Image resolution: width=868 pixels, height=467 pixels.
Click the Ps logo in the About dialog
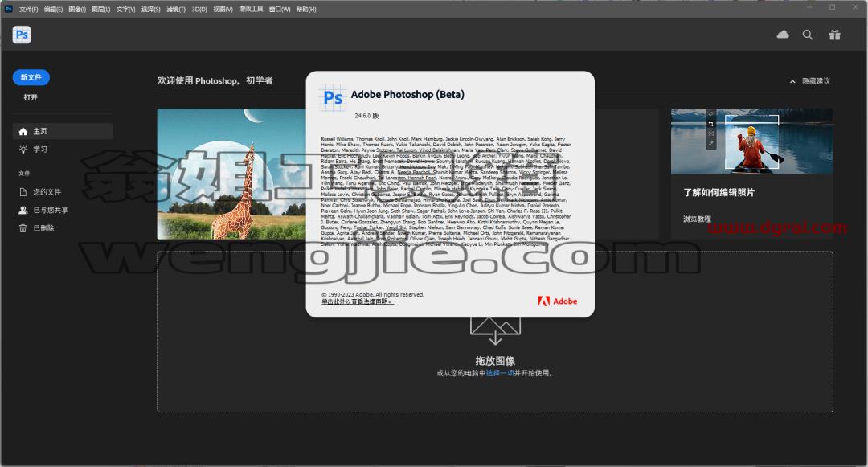coord(332,98)
